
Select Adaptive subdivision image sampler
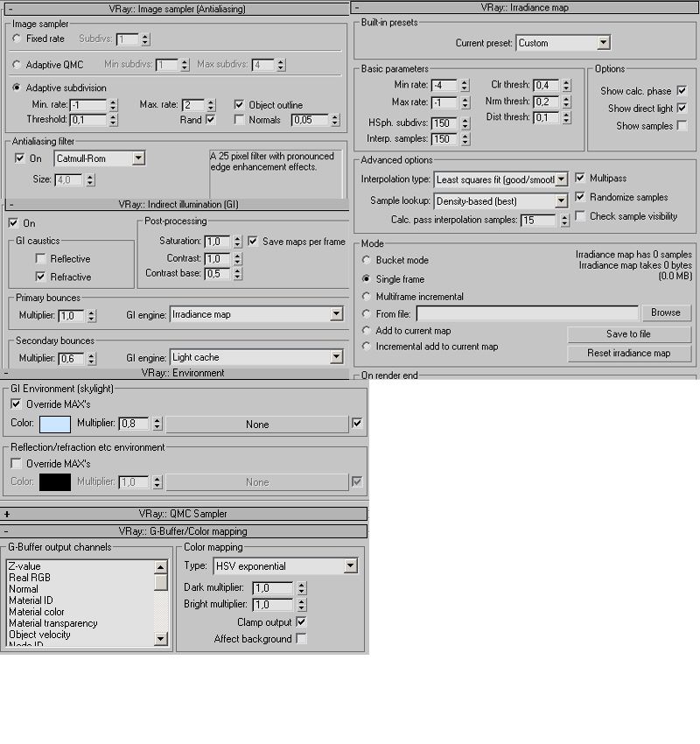click(x=17, y=88)
